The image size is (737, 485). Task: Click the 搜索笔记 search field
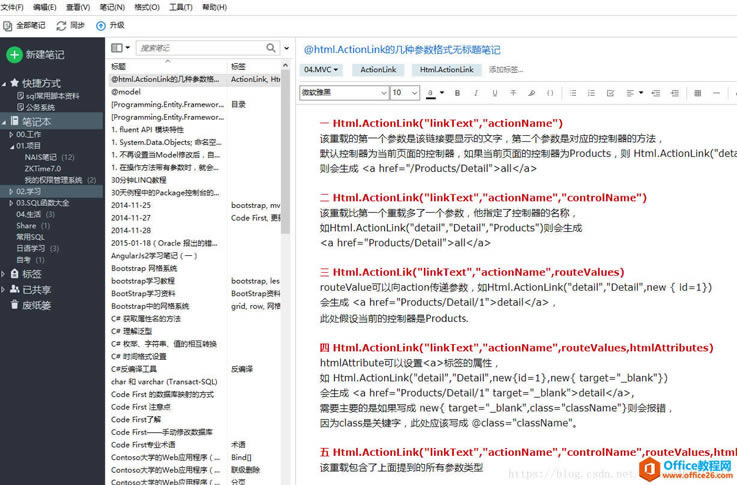(200, 47)
